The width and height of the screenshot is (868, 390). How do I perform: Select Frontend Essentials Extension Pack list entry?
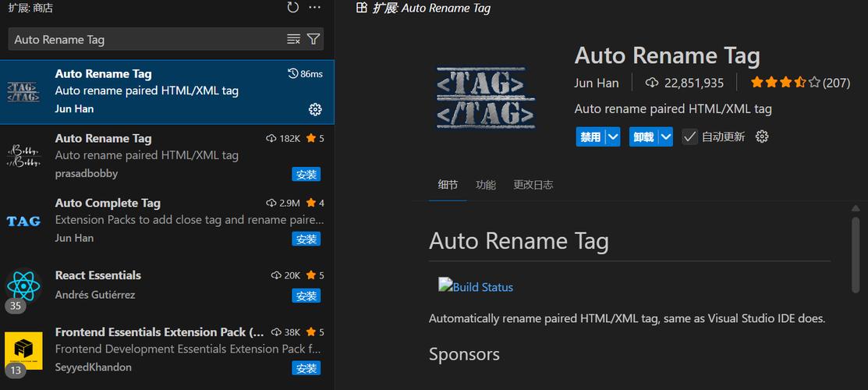pos(167,351)
